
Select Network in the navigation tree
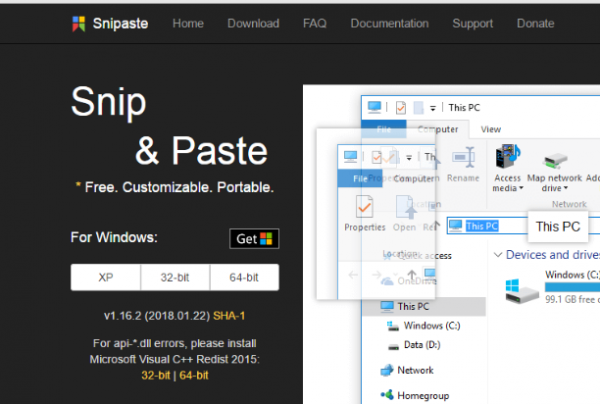(x=415, y=370)
